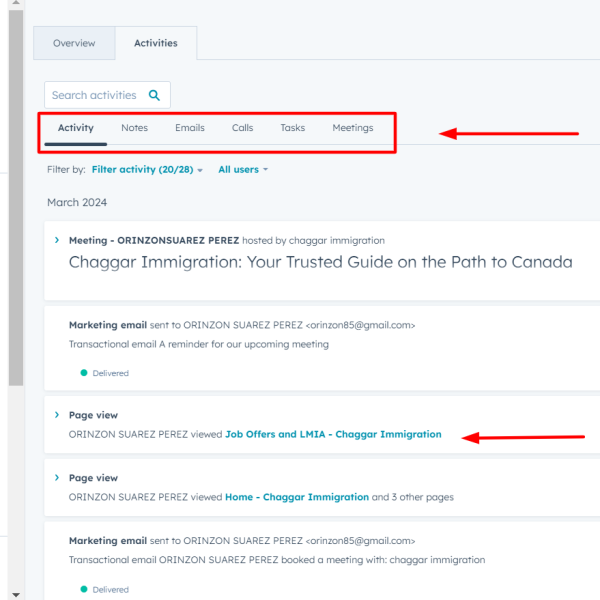Open Home - Chaggar Immigration link
Viewport: 600px width, 600px height.
(x=297, y=497)
